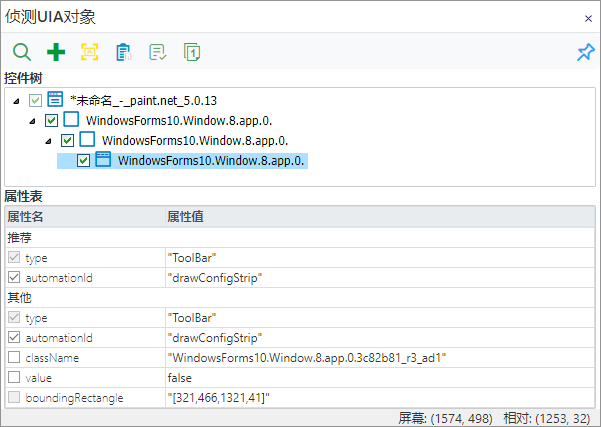Click the 其他 group header row
This screenshot has width=601, height=427.
pyautogui.click(x=300, y=298)
